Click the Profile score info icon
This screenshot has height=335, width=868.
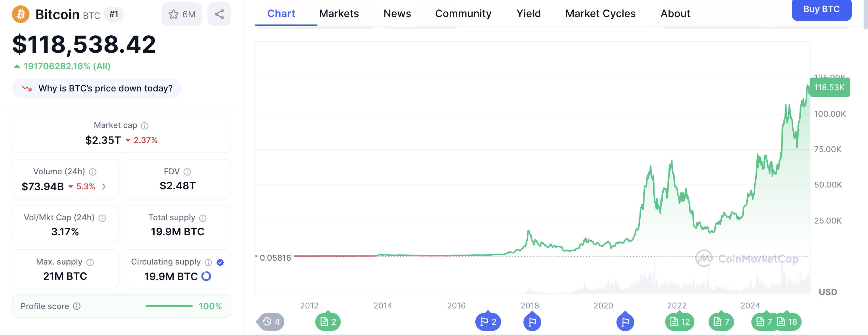(77, 306)
